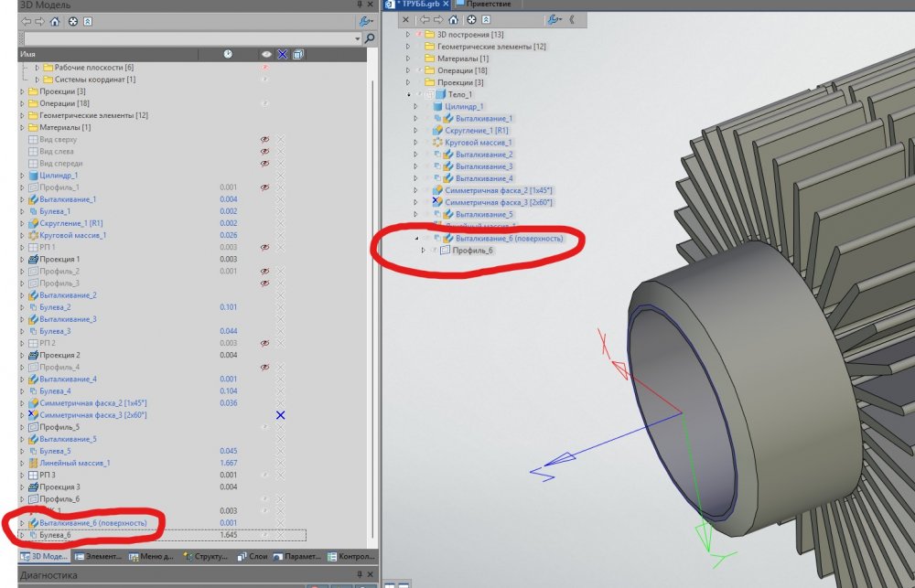
Task: Click the eye column header icon
Action: pyautogui.click(x=266, y=54)
